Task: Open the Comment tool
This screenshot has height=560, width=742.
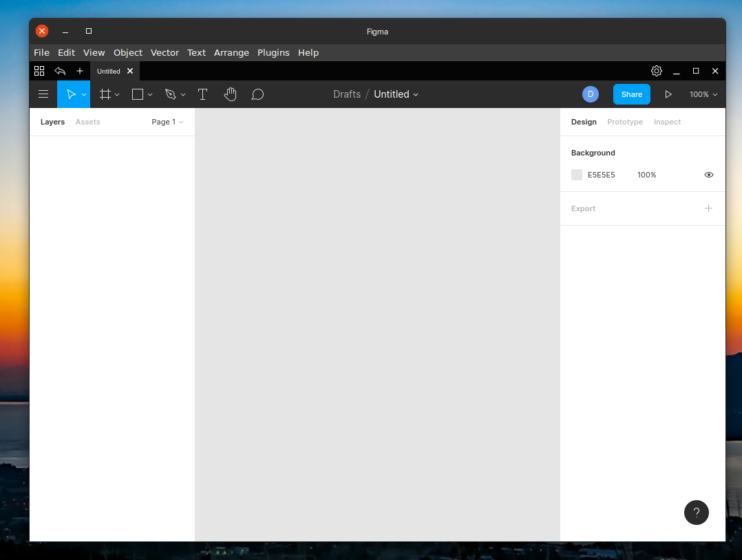Action: 257,94
